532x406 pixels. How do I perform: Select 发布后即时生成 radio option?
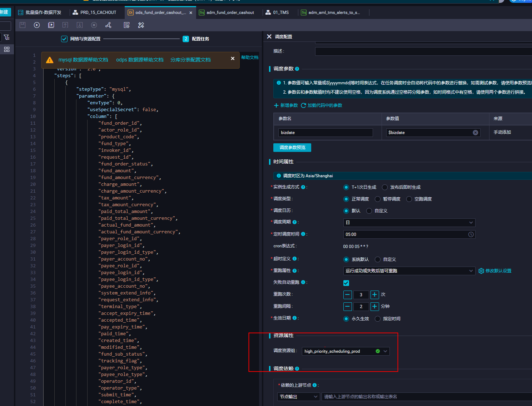coord(385,187)
